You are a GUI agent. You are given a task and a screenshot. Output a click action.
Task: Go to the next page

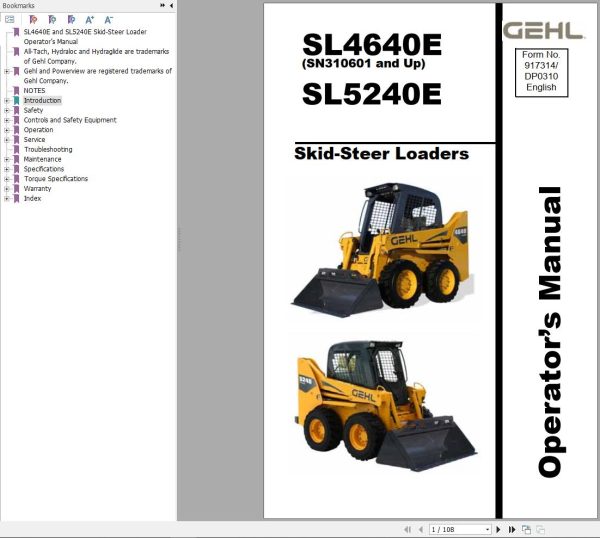[498, 530]
